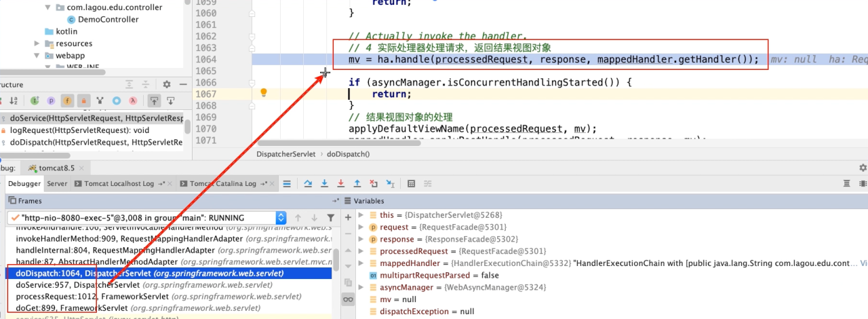Click the Force Step Into red arrow icon

[x=340, y=183]
